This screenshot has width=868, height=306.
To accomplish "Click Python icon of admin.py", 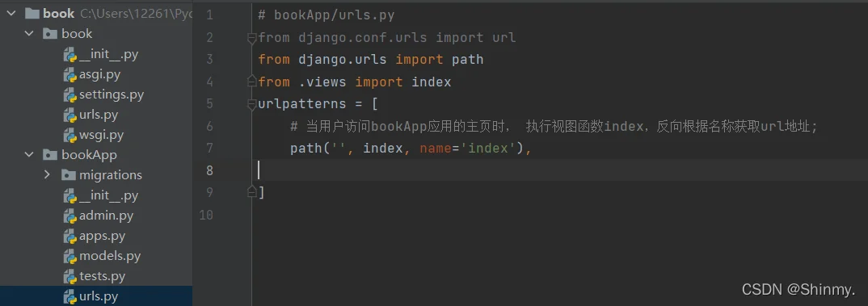I will (x=70, y=216).
